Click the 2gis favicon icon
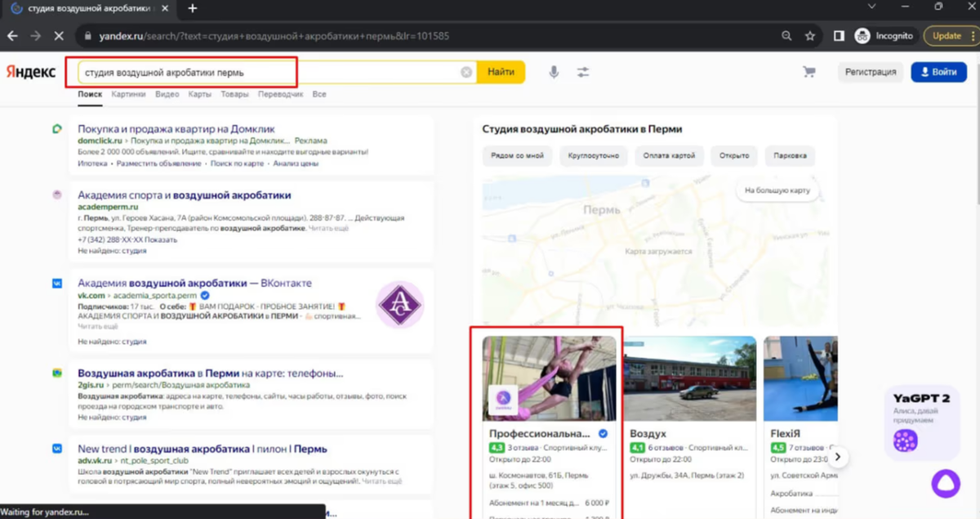980x519 pixels. [57, 373]
